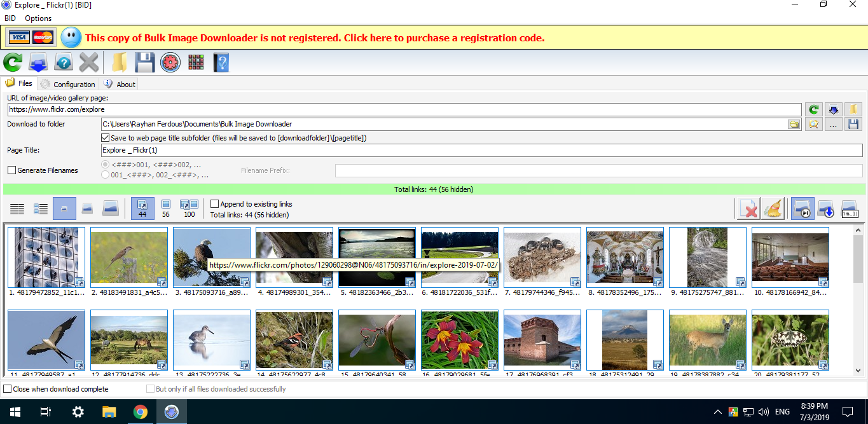
Task: Select the small thumbnails size icon
Action: click(x=64, y=209)
